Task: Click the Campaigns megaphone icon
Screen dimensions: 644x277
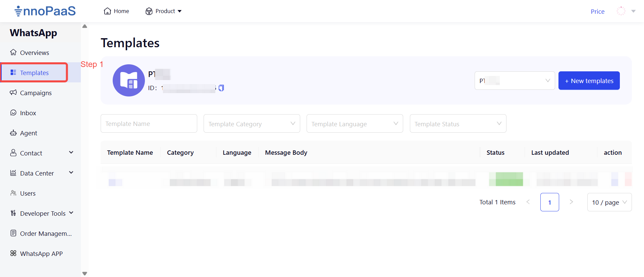Action: (13, 92)
